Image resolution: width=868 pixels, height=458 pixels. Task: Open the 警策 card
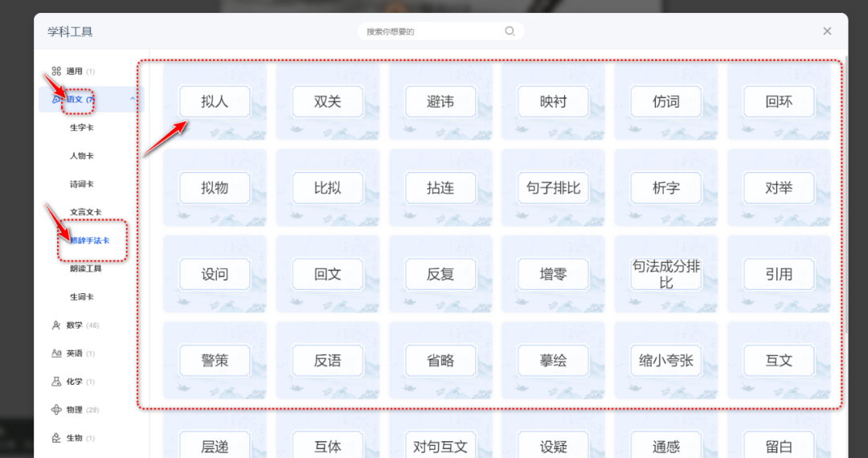(215, 361)
